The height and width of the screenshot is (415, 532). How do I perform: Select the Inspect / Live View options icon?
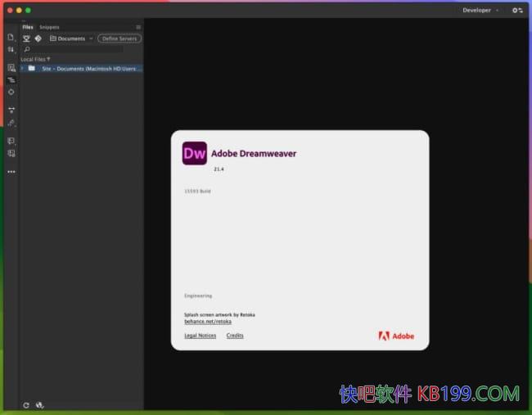click(11, 68)
